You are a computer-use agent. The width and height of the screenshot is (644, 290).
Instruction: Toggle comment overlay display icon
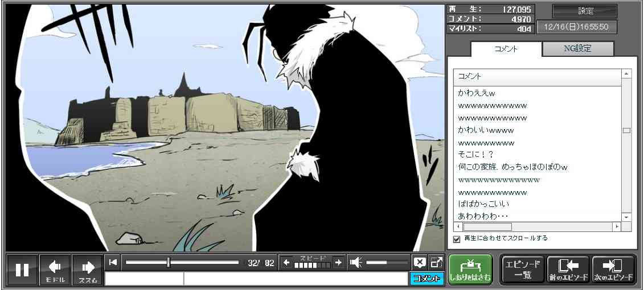click(420, 262)
